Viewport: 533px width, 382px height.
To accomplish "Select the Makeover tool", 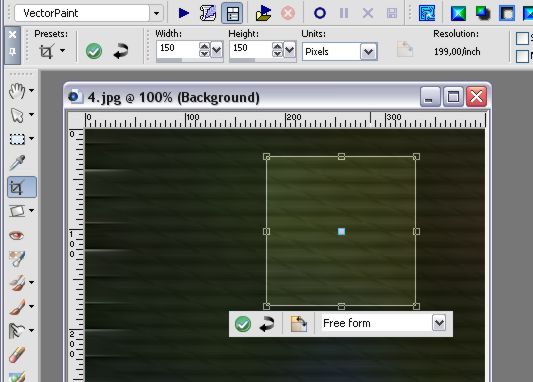I will pyautogui.click(x=17, y=259).
